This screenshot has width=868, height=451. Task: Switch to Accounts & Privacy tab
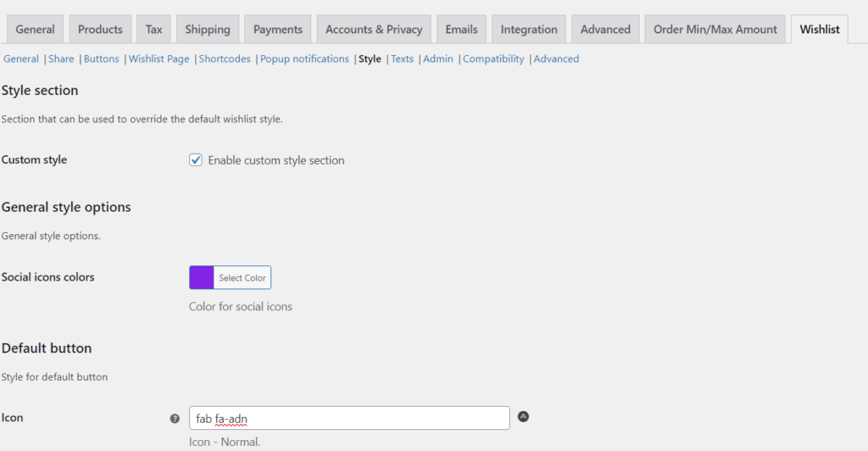374,29
